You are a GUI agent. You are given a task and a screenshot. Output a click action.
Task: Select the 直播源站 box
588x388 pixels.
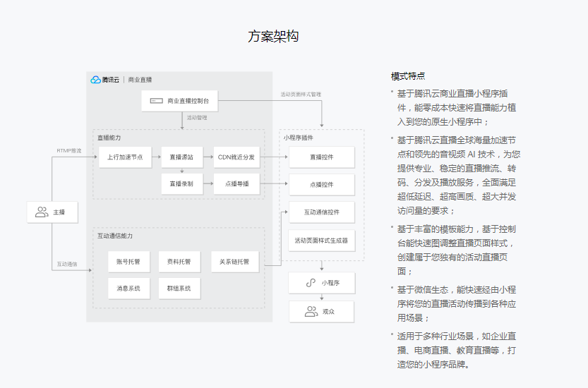pyautogui.click(x=182, y=157)
